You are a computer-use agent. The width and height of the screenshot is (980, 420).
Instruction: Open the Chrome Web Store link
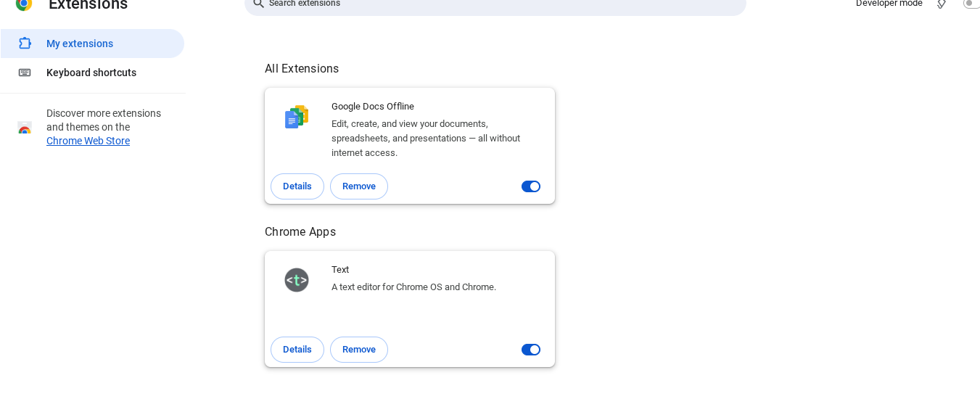88,141
